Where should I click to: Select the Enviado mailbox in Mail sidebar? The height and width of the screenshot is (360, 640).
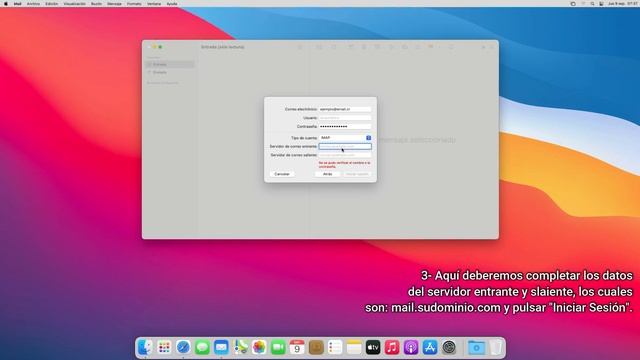click(x=170, y=72)
